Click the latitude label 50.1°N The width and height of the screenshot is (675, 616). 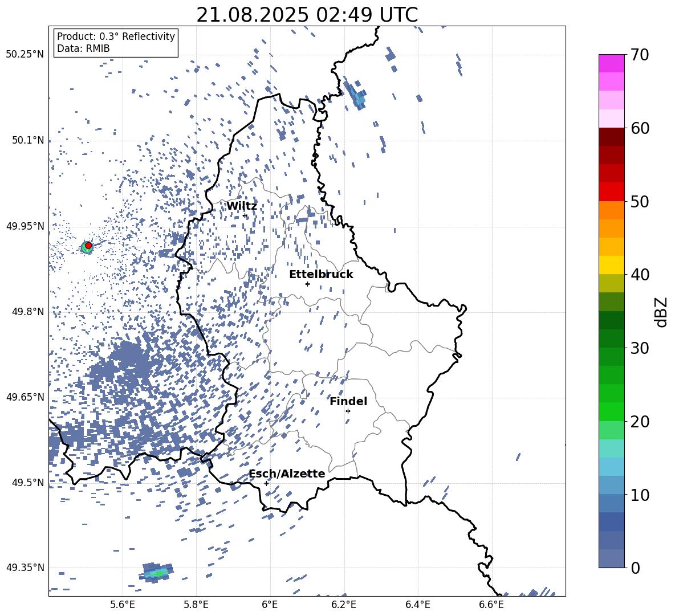[x=29, y=141]
